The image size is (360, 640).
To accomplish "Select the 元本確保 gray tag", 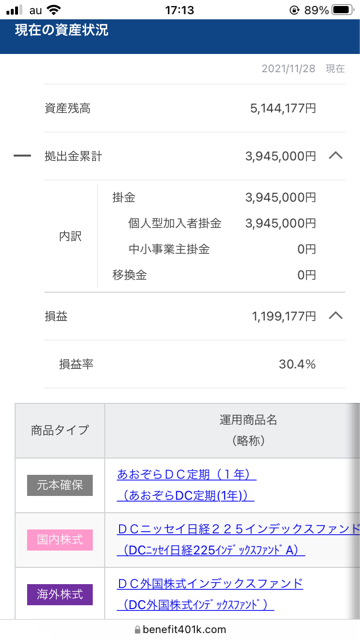I will click(x=60, y=485).
